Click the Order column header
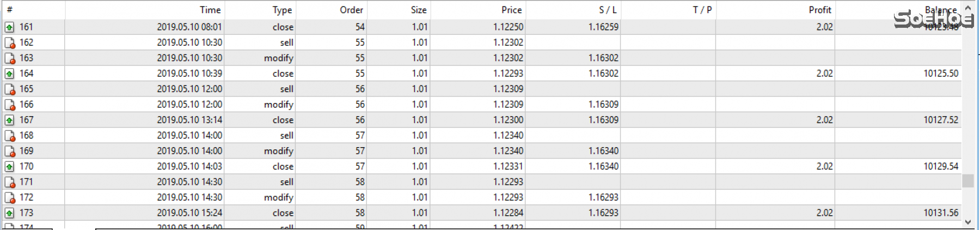The height and width of the screenshot is (230, 980). (351, 10)
